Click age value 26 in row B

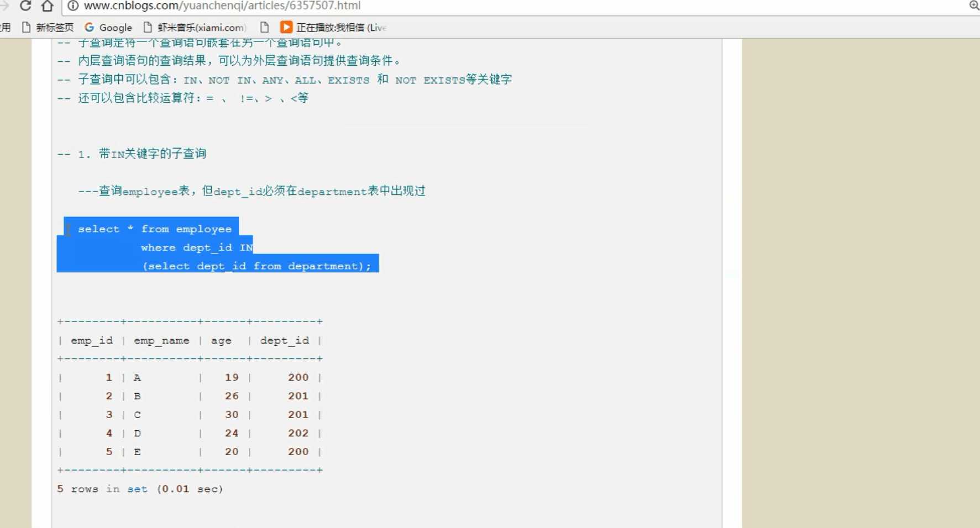pos(232,396)
